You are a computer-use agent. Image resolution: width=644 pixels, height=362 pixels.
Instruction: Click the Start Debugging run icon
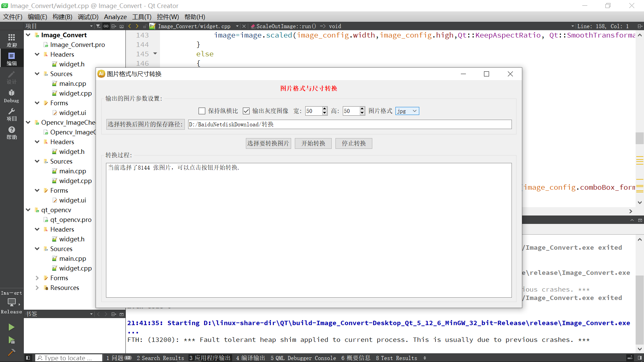pos(11,340)
